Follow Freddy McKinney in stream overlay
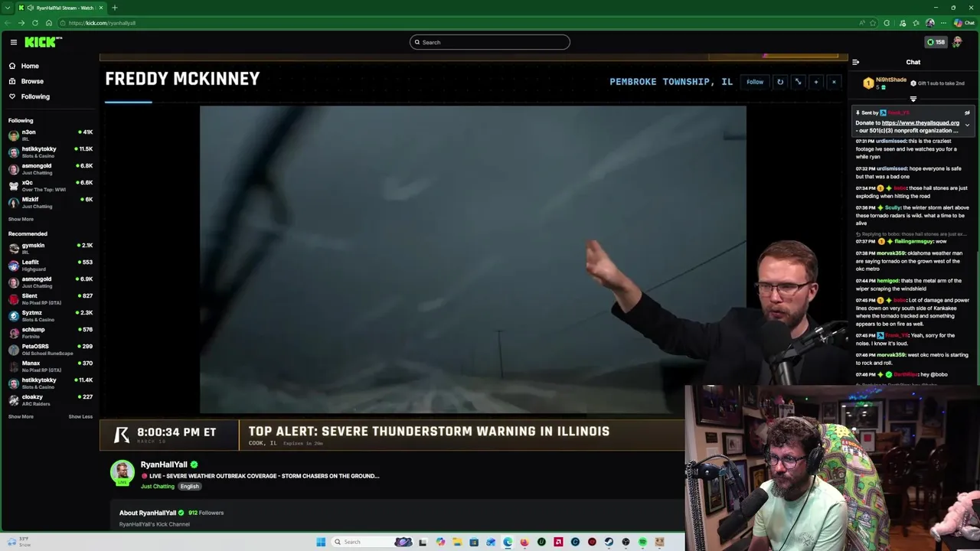 coord(755,82)
